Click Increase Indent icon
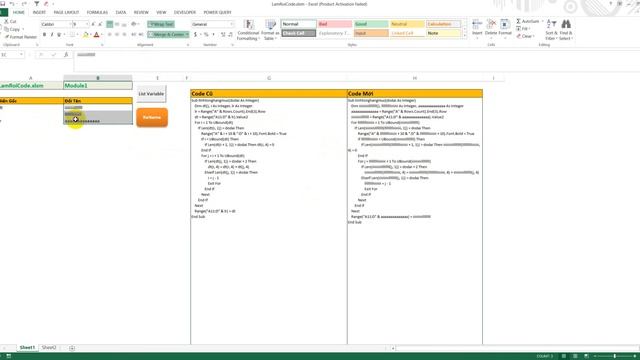 141,35
